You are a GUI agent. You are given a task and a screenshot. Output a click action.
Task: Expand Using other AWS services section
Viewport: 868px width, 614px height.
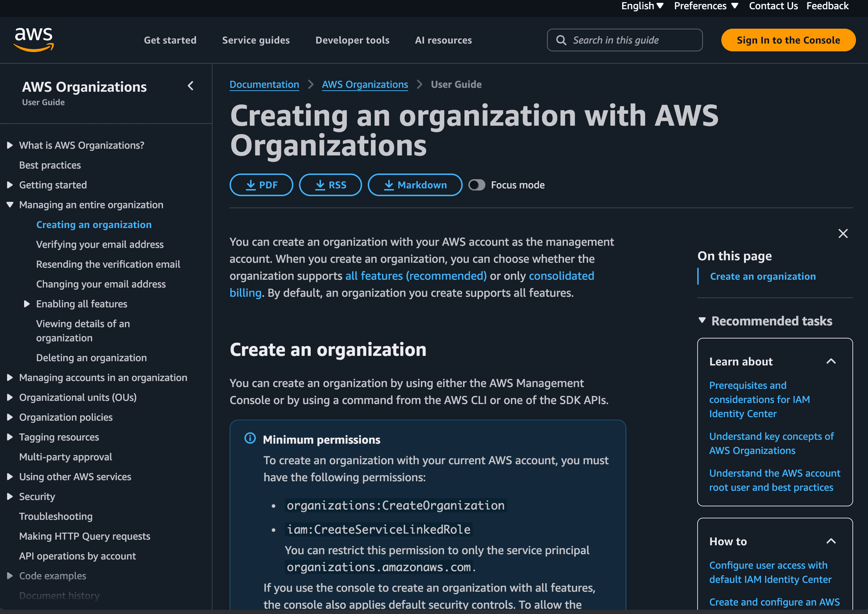point(10,476)
